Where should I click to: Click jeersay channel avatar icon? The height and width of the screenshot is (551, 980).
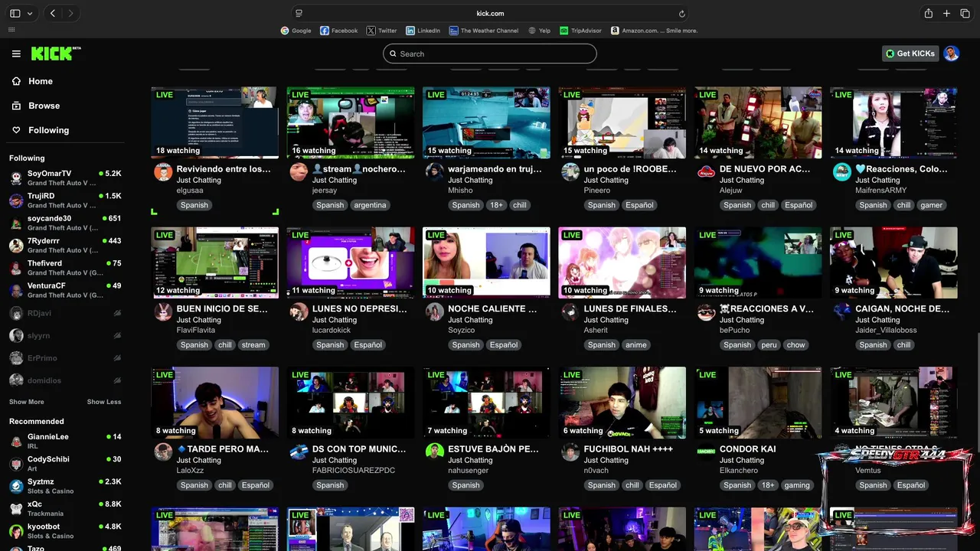tap(299, 171)
